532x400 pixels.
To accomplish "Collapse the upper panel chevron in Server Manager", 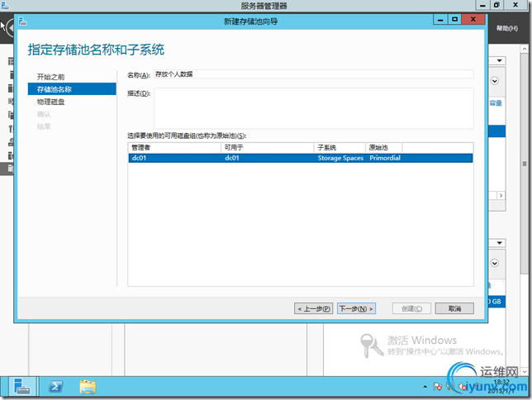I will coord(495,81).
